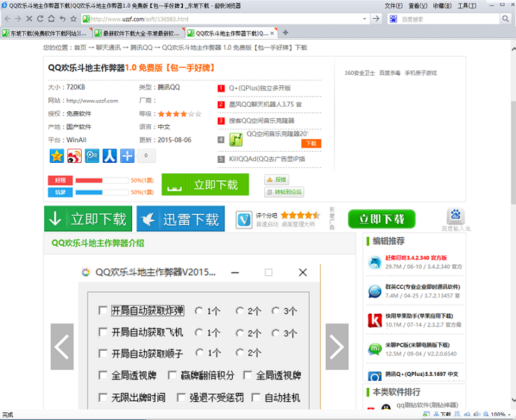Open the Baidu input method icon

pos(456,217)
